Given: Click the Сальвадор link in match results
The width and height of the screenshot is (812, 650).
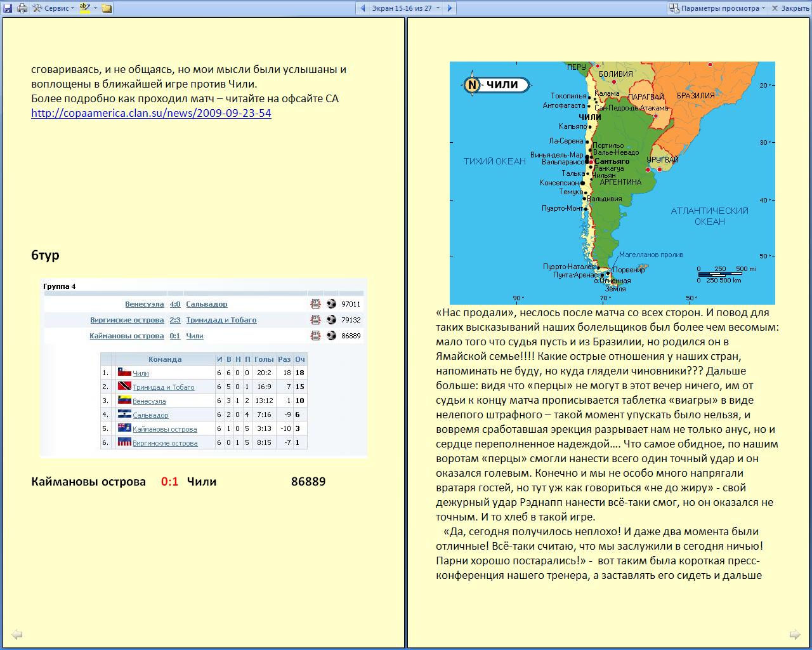Looking at the screenshot, I should pos(207,304).
